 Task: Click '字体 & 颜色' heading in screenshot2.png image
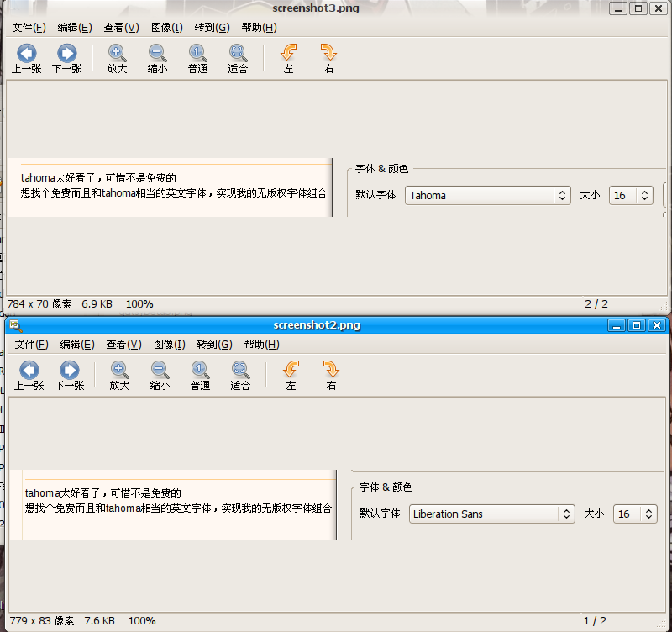(x=386, y=487)
